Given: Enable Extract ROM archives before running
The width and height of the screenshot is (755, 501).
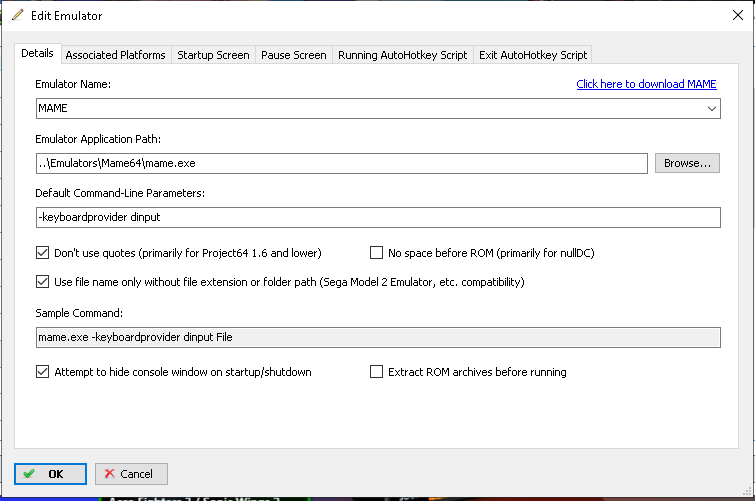Looking at the screenshot, I should pyautogui.click(x=377, y=371).
